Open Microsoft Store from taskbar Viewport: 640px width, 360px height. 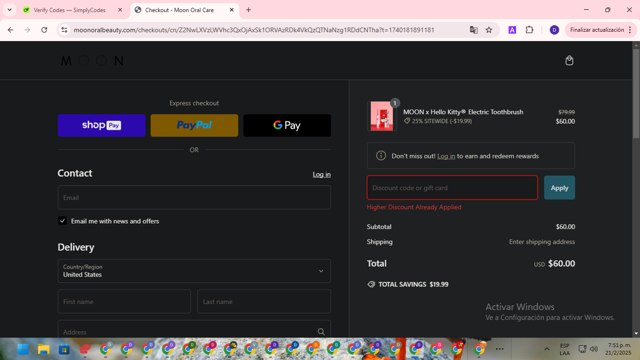tap(64, 349)
